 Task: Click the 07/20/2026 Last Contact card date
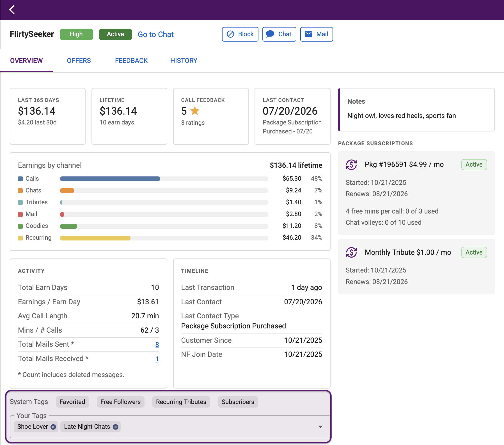click(x=290, y=111)
